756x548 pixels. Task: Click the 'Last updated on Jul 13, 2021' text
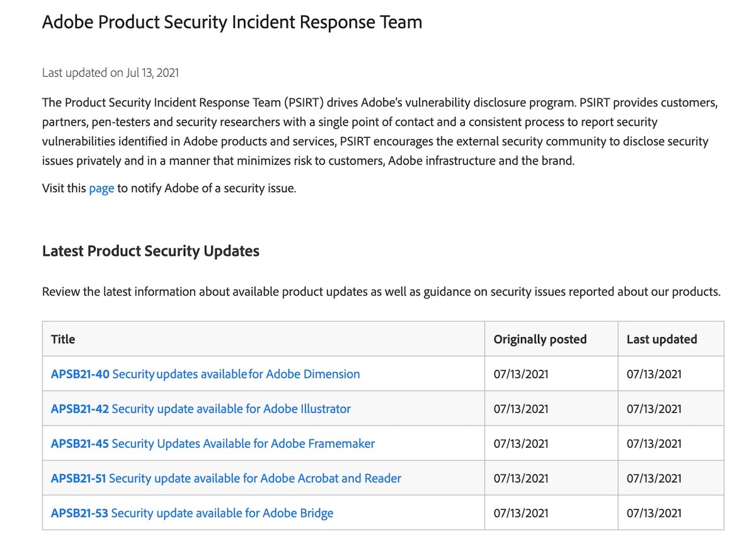(x=110, y=72)
